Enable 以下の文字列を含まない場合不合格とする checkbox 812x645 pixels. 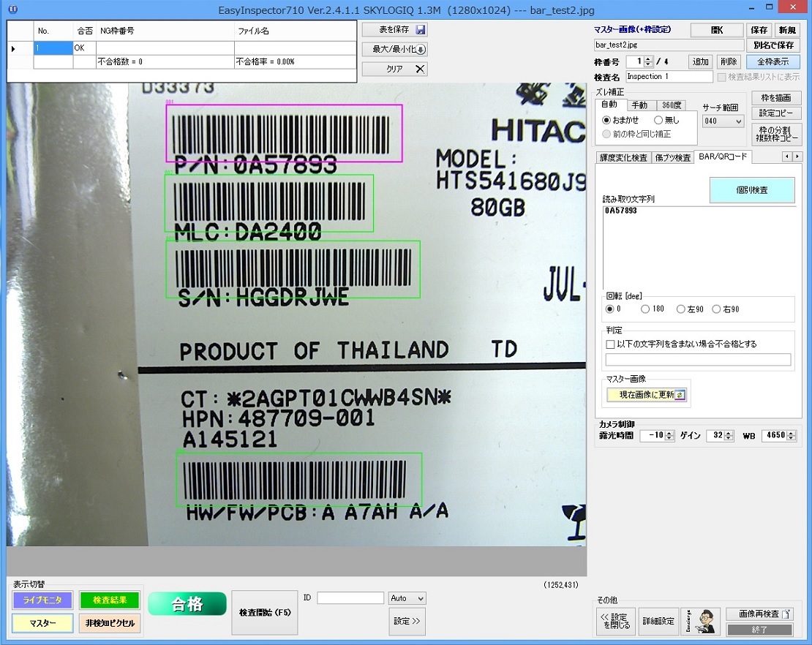point(611,344)
